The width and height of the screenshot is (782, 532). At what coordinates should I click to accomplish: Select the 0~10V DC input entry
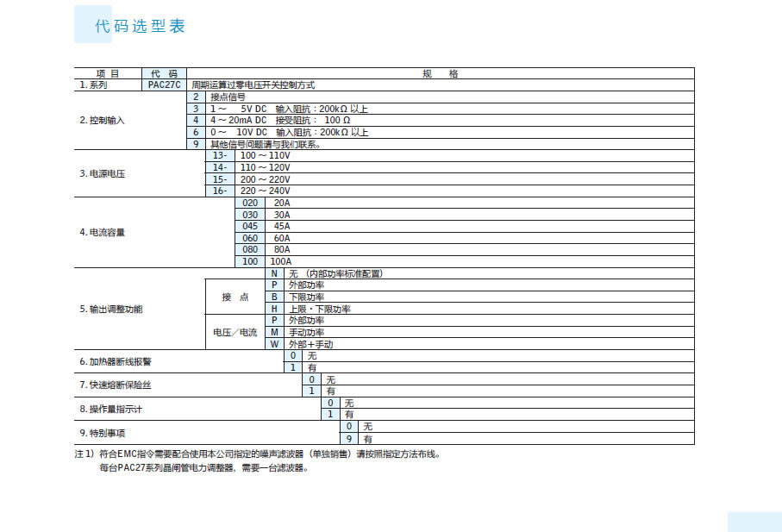click(289, 132)
